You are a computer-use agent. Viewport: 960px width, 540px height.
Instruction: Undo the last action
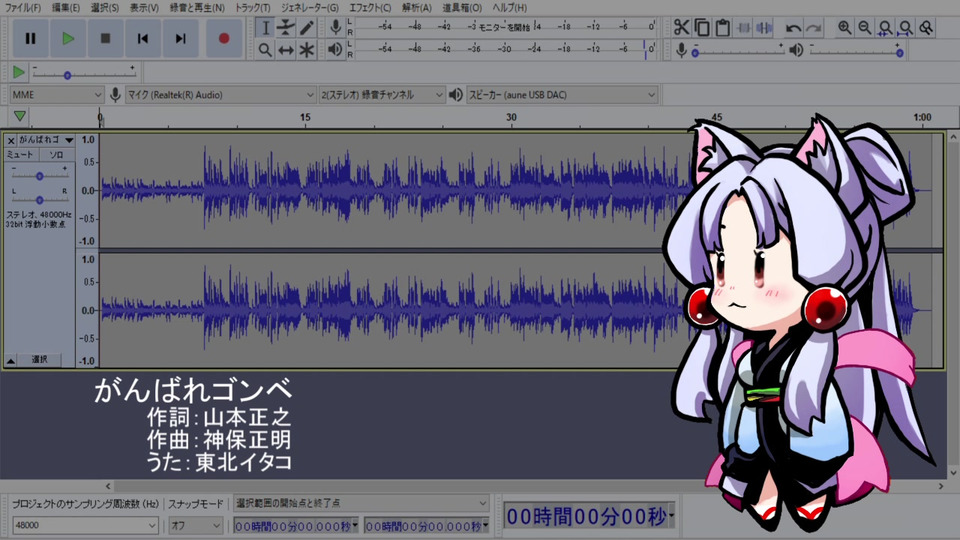pos(793,28)
